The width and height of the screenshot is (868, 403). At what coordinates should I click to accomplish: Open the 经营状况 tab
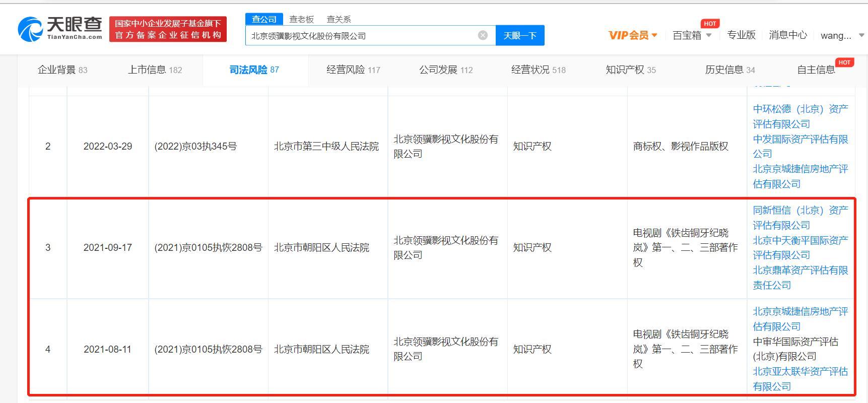coord(538,70)
